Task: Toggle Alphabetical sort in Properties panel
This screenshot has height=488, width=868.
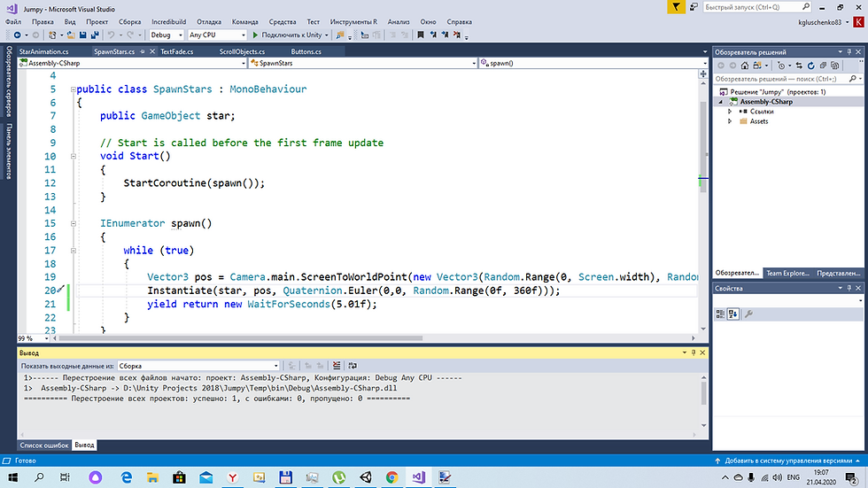Action: tap(733, 314)
